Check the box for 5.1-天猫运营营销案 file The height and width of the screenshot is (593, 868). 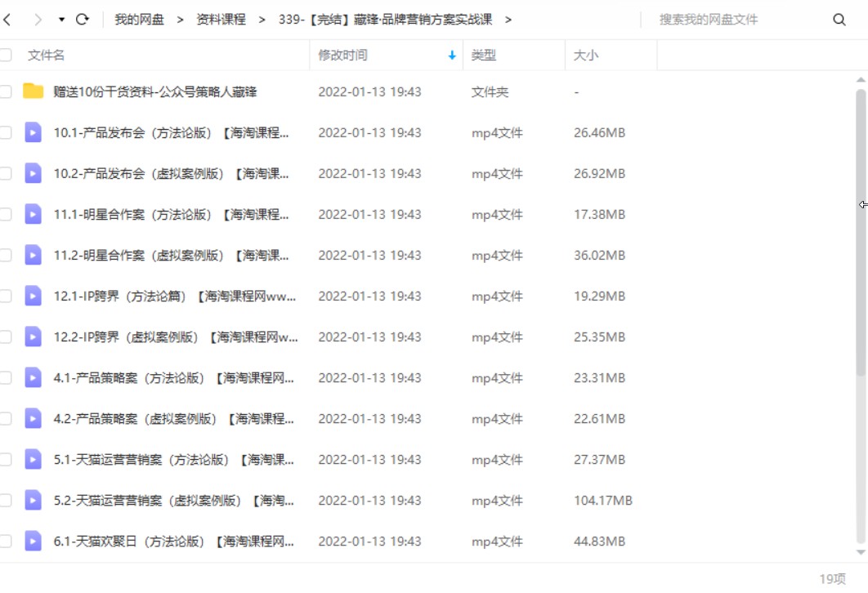click(x=6, y=460)
